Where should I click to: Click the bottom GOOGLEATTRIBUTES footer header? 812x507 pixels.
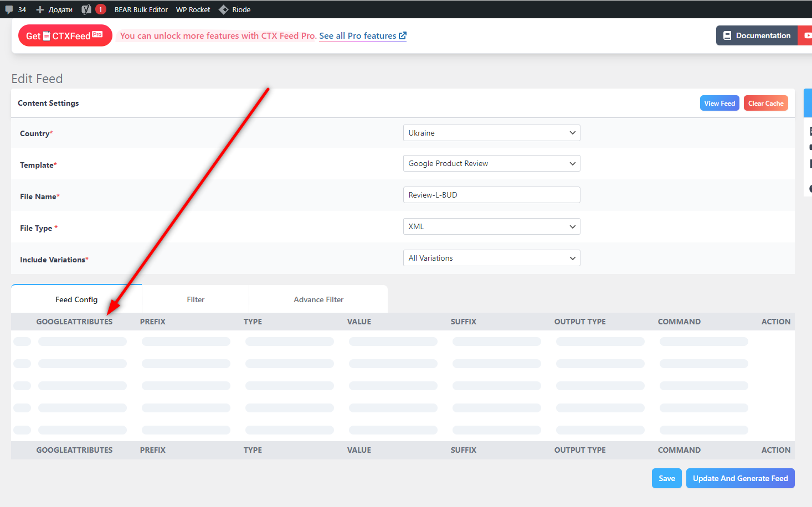coord(74,450)
